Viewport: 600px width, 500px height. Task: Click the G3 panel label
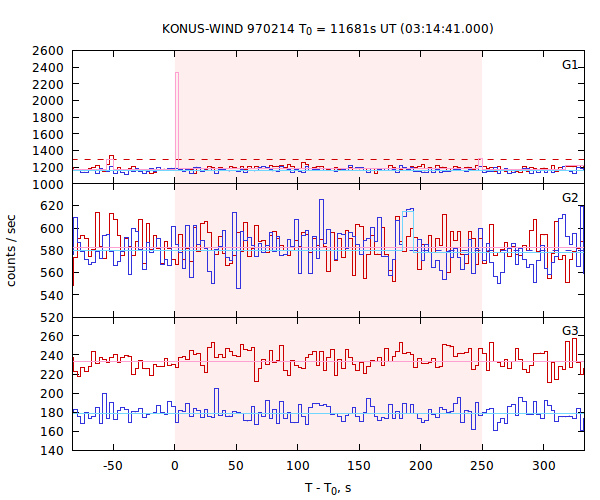[x=570, y=331]
